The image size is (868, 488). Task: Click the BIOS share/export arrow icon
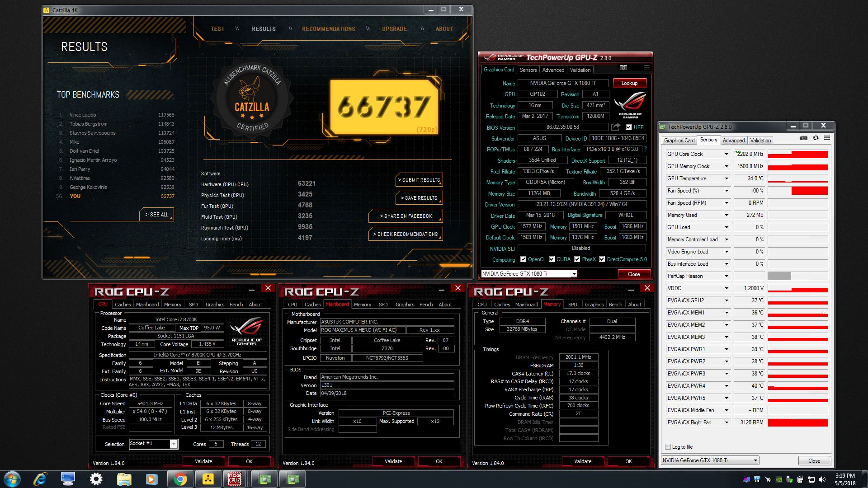point(615,127)
